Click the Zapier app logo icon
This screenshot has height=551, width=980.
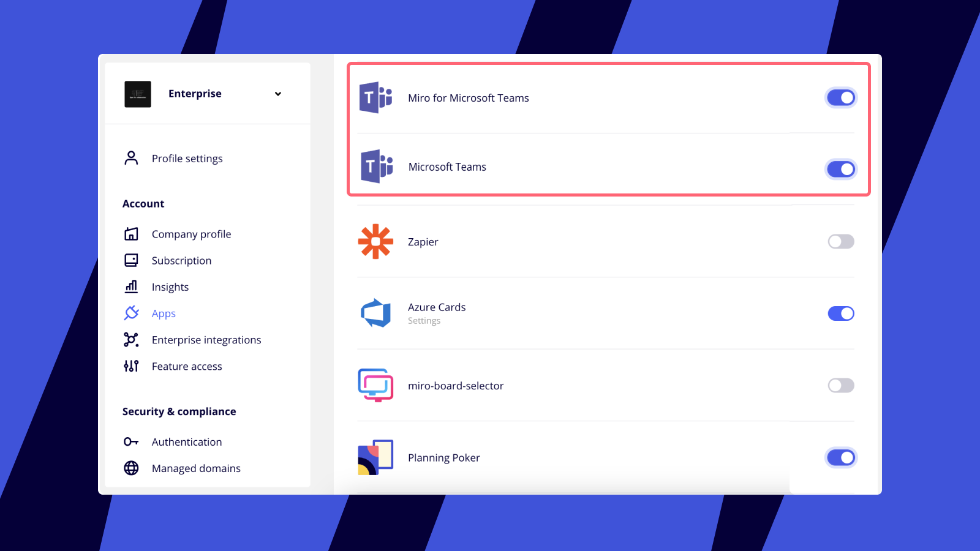pos(375,242)
